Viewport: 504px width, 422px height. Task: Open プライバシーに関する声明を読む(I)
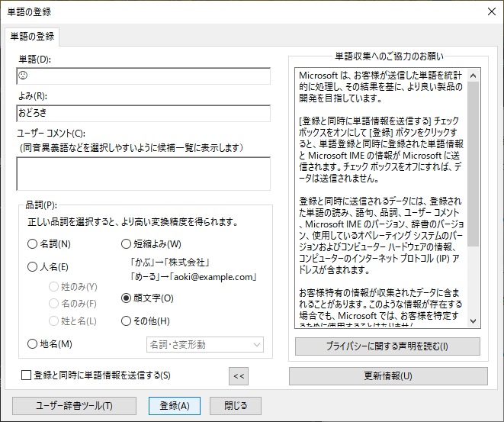coord(387,346)
